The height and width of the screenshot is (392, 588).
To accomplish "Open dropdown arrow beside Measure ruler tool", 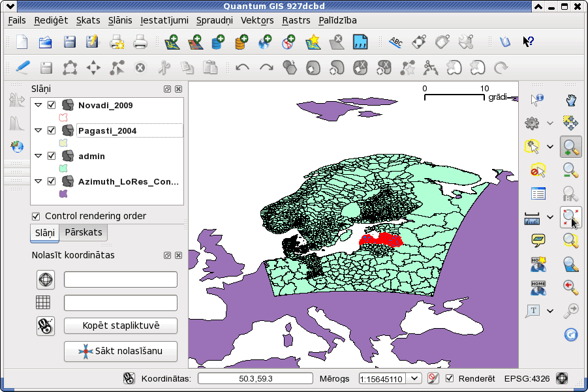I will [x=550, y=217].
